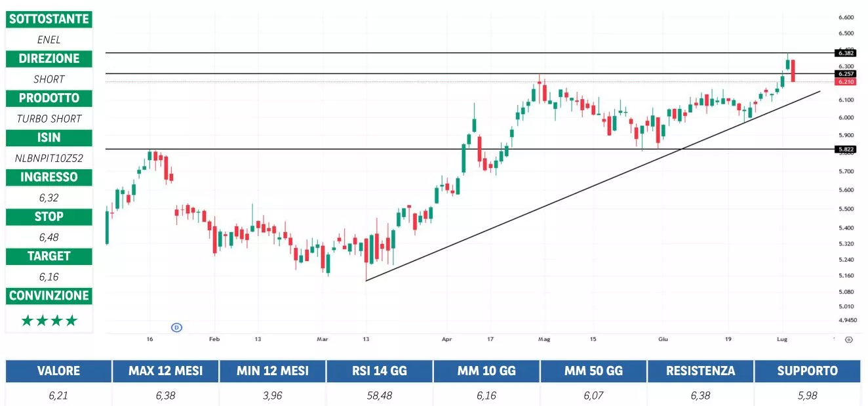Open chart settings hexagon icon
868x406 pixels.
(848, 340)
